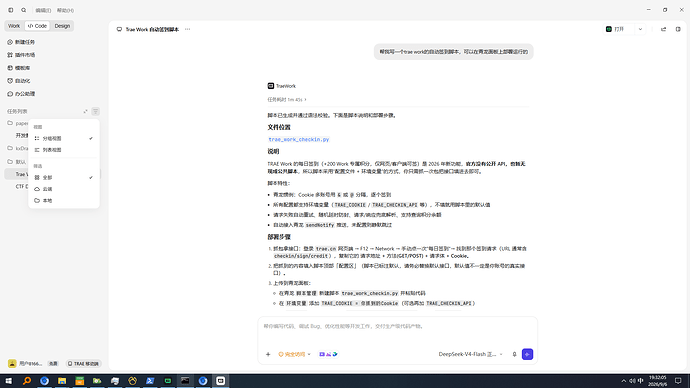This screenshot has width=690, height=388.
Task: Open the 帮助 menu
Action: point(65,10)
